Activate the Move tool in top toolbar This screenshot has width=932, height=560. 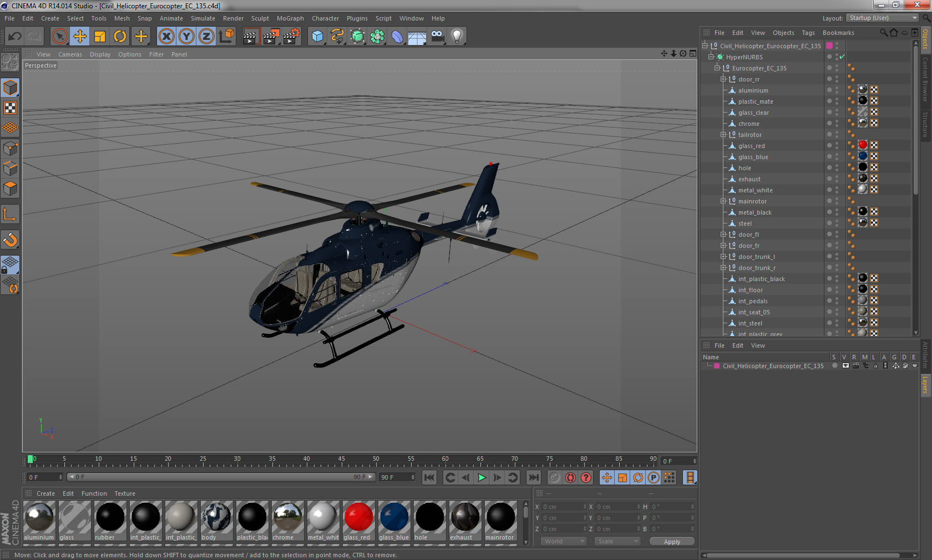pyautogui.click(x=80, y=37)
